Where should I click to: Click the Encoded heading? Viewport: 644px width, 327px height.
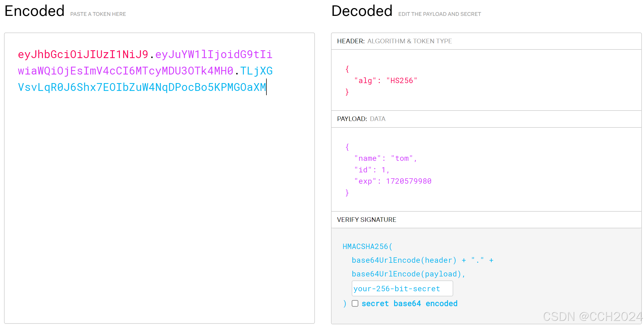[x=34, y=11]
